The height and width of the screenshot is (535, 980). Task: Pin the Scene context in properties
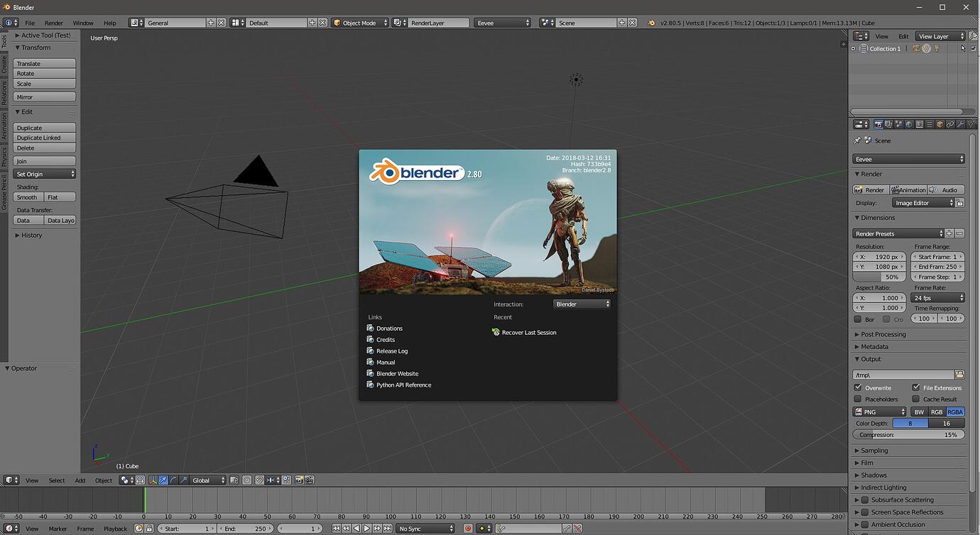pyautogui.click(x=857, y=140)
